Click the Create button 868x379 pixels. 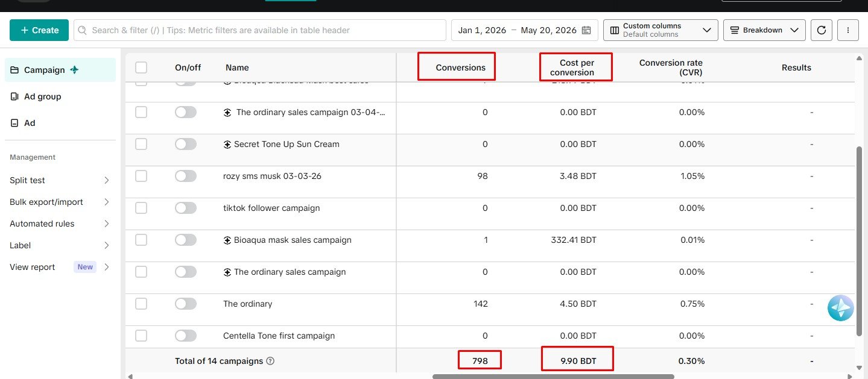(39, 30)
